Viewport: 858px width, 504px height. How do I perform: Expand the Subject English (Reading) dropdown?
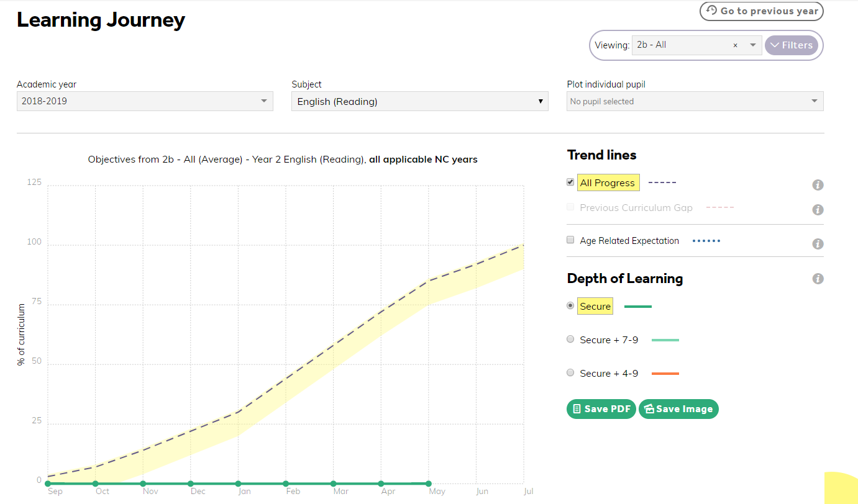[420, 101]
